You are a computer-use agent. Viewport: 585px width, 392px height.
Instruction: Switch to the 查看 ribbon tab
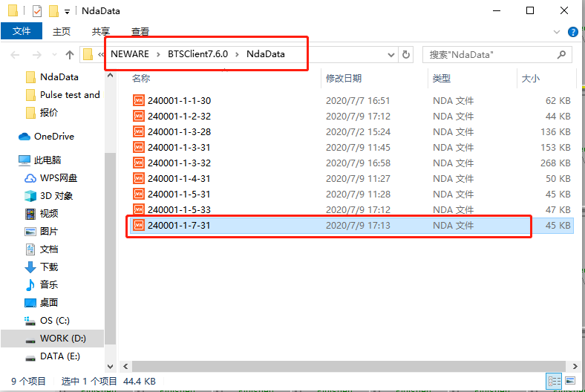point(140,32)
